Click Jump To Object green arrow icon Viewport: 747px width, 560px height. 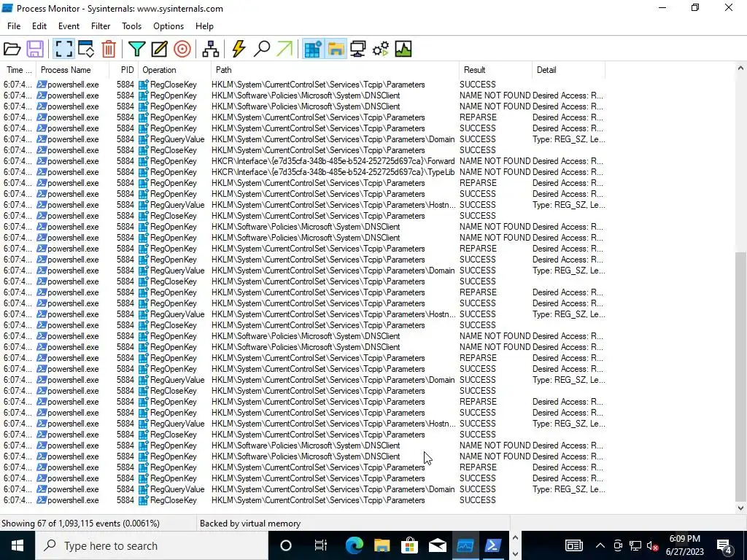[x=285, y=49]
